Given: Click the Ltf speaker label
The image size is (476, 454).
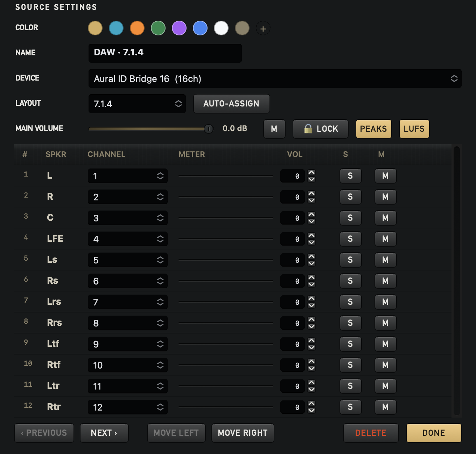Looking at the screenshot, I should (53, 344).
